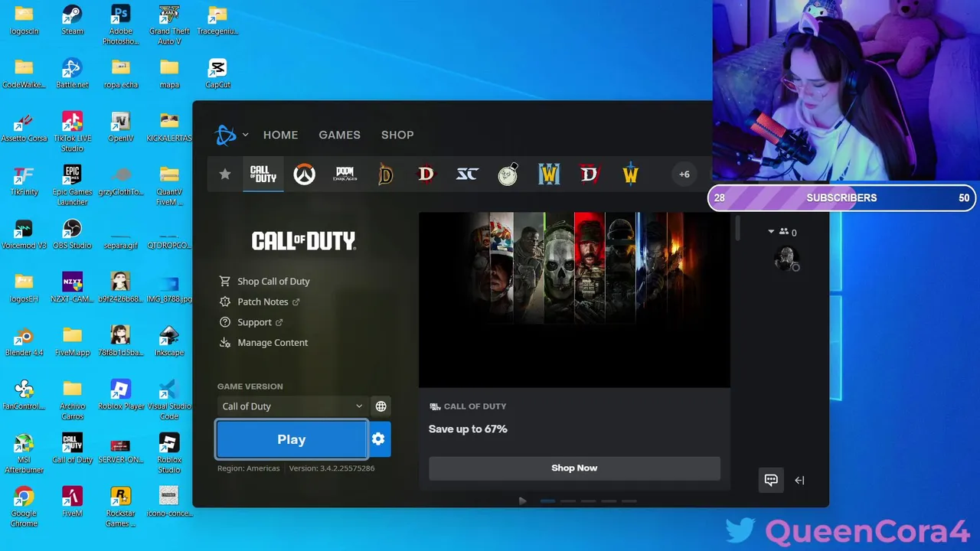Screen dimensions: 980x551
Task: Click the Inkscape desktop shortcut
Action: coord(169,341)
